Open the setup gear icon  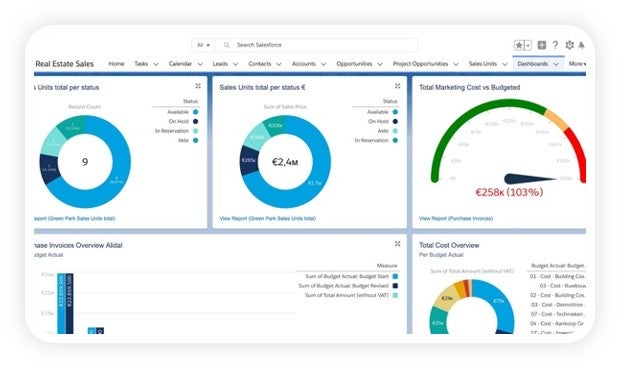[x=569, y=45]
